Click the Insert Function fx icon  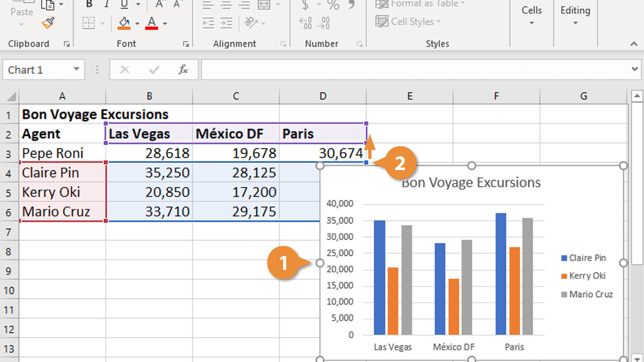(x=183, y=69)
